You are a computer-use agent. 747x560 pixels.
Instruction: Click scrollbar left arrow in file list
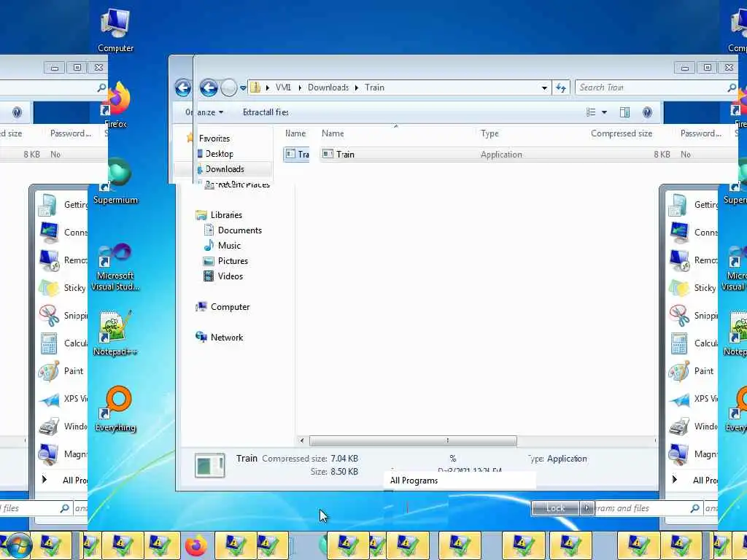[301, 440]
